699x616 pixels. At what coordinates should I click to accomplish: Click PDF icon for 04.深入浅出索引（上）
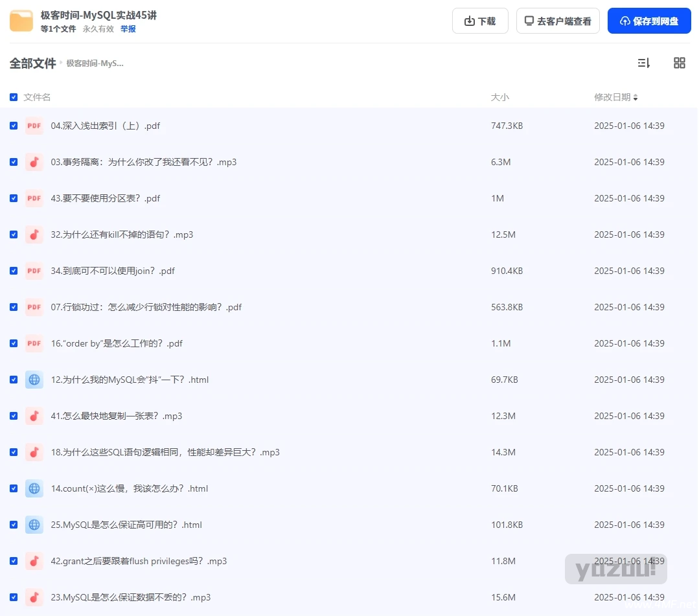[34, 126]
